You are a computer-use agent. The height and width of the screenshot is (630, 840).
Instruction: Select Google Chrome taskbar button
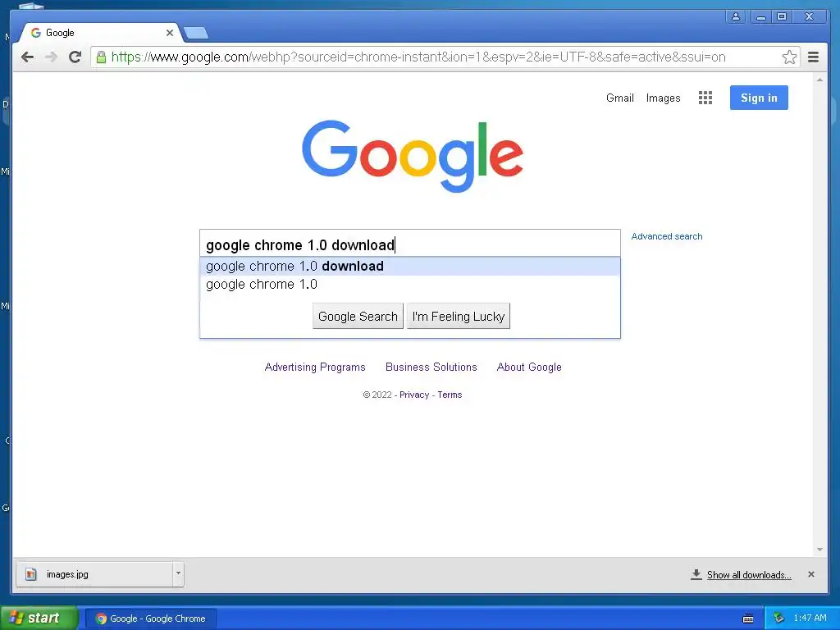[x=151, y=619]
